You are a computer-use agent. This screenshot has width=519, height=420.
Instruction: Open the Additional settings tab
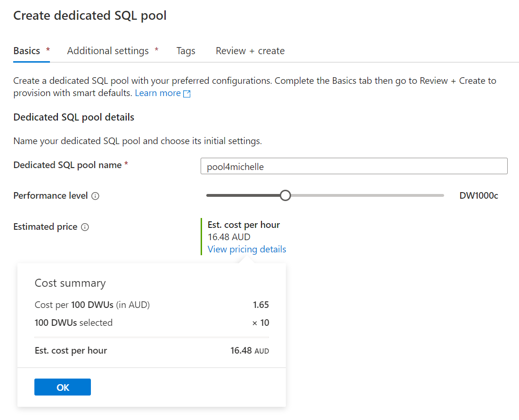pyautogui.click(x=108, y=51)
